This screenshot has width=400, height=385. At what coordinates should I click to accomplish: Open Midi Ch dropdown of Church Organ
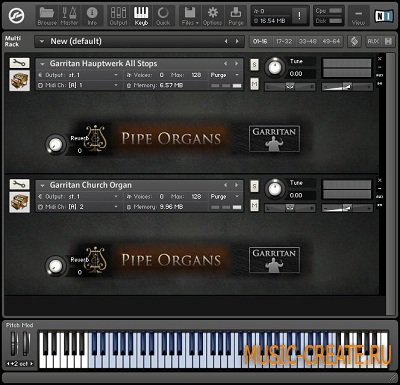[78, 207]
